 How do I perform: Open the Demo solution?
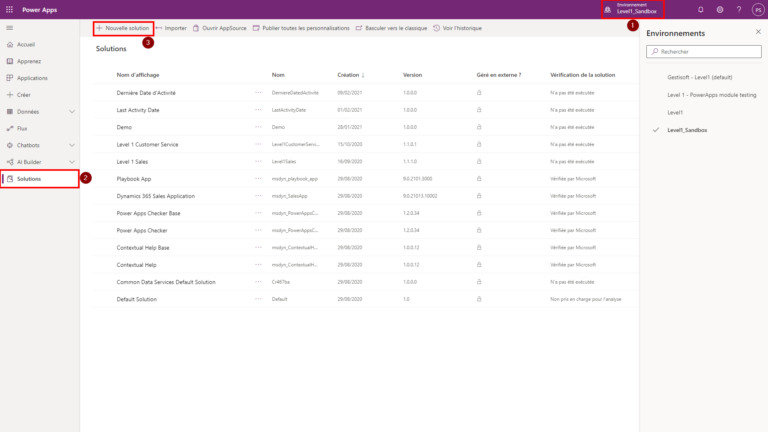[124, 127]
